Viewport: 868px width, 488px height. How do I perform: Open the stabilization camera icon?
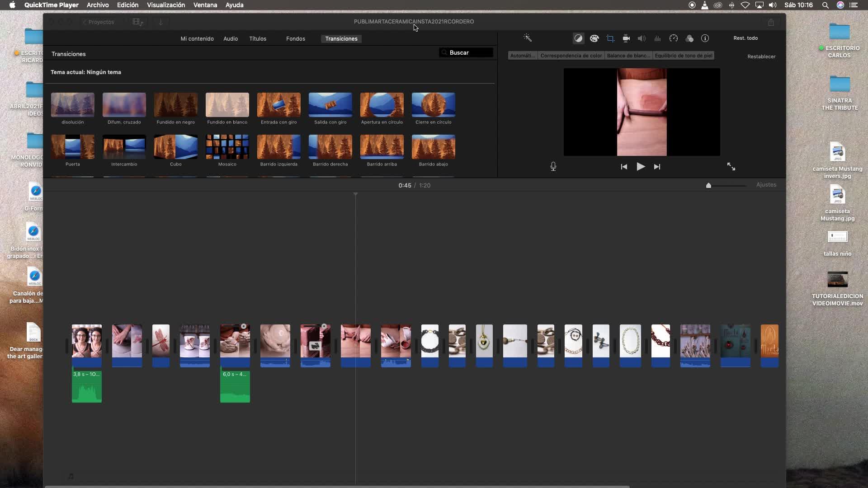[x=626, y=38]
